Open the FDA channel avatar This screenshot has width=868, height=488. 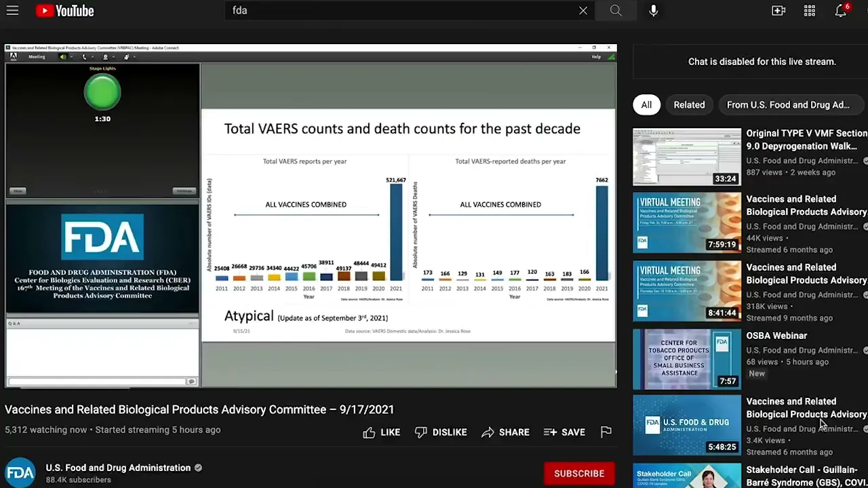pyautogui.click(x=20, y=473)
